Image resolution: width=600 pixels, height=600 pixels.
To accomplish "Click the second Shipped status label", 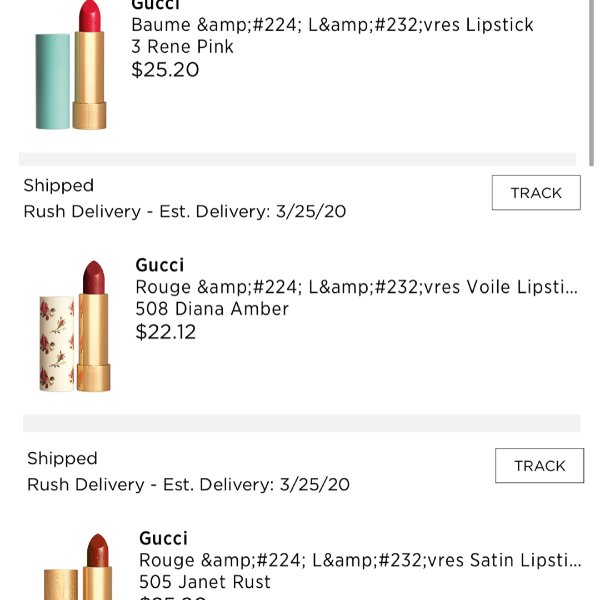I will click(x=62, y=458).
